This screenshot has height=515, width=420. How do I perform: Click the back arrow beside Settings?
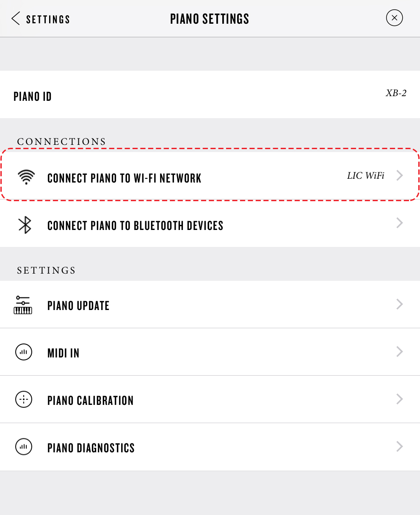coord(16,19)
